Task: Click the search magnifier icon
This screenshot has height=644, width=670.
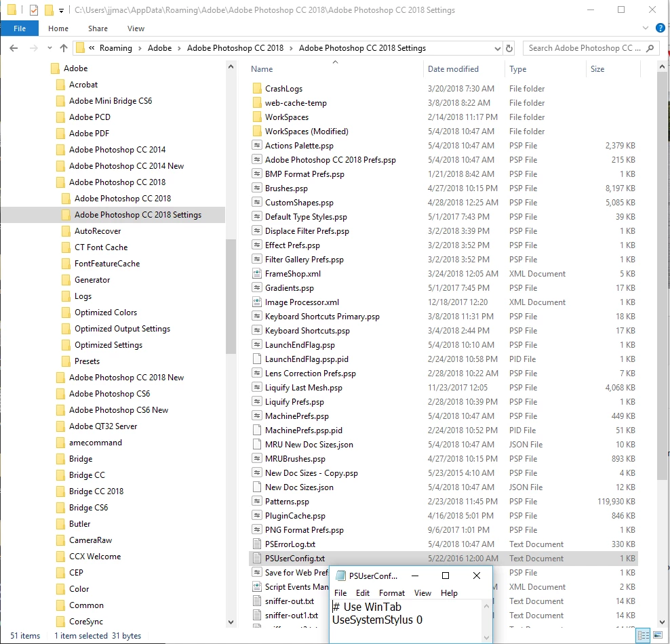Action: [650, 48]
